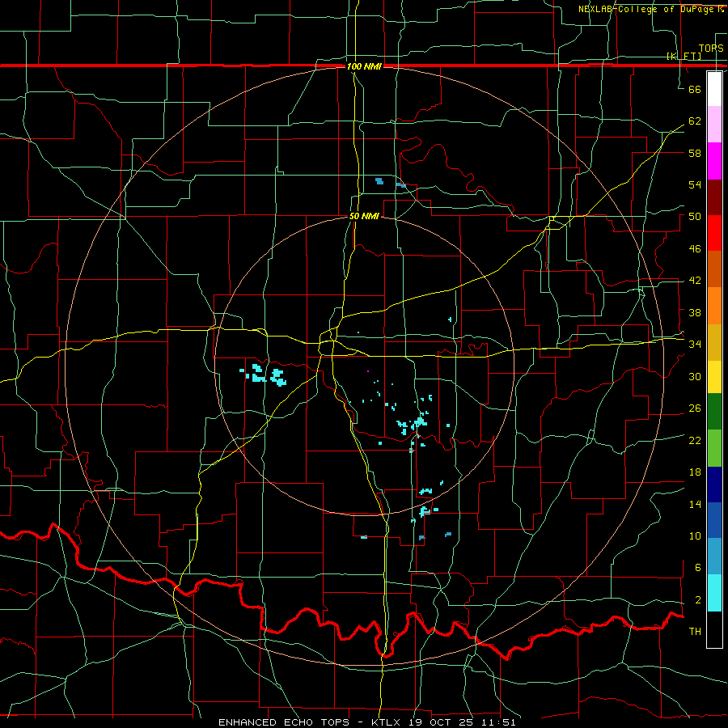Click the dark orange legend swatch
The image size is (728, 728).
[714, 269]
